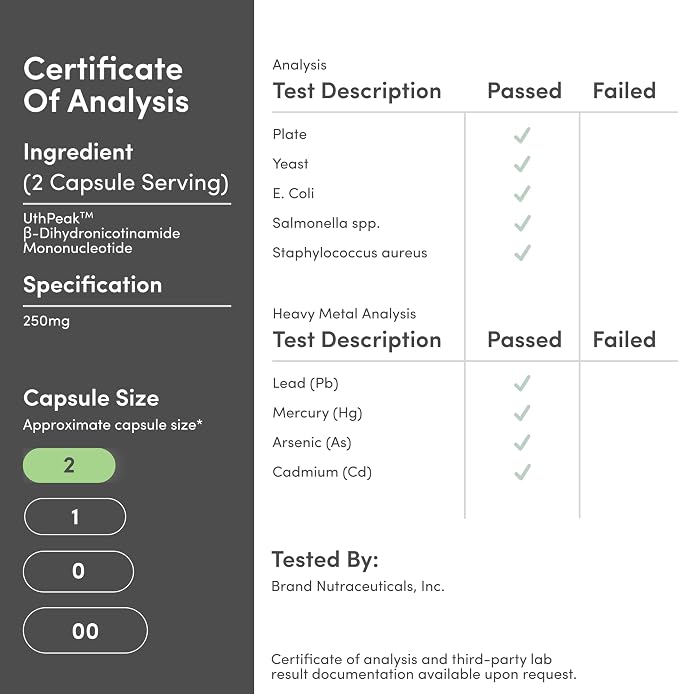The height and width of the screenshot is (694, 679).
Task: Click the Arsenic (As) passed checkmark
Action: [522, 443]
